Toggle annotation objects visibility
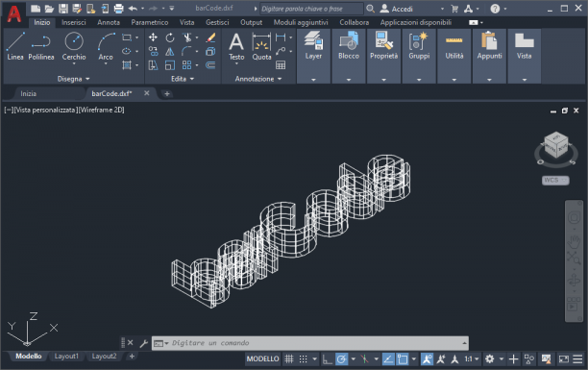The height and width of the screenshot is (370, 588). click(427, 359)
